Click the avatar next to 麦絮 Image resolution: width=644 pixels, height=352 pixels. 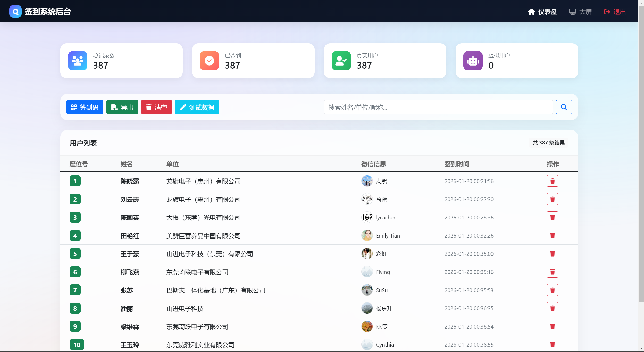point(367,181)
